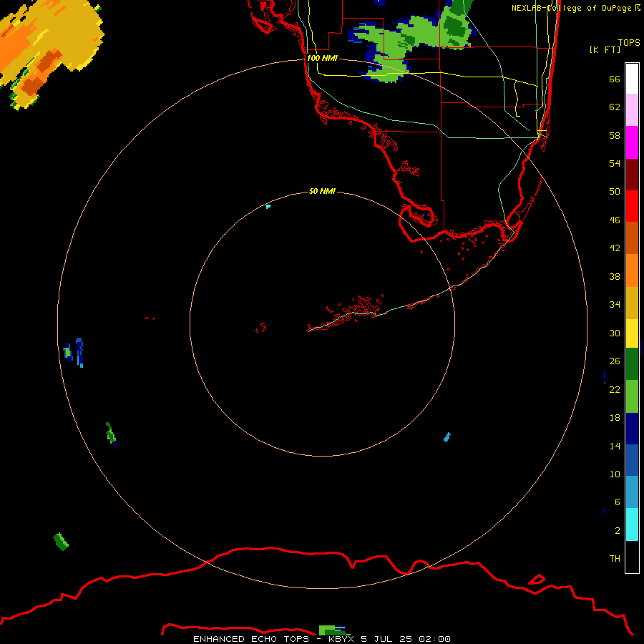Click the "66" legend value
644x644 pixels.
615,79
